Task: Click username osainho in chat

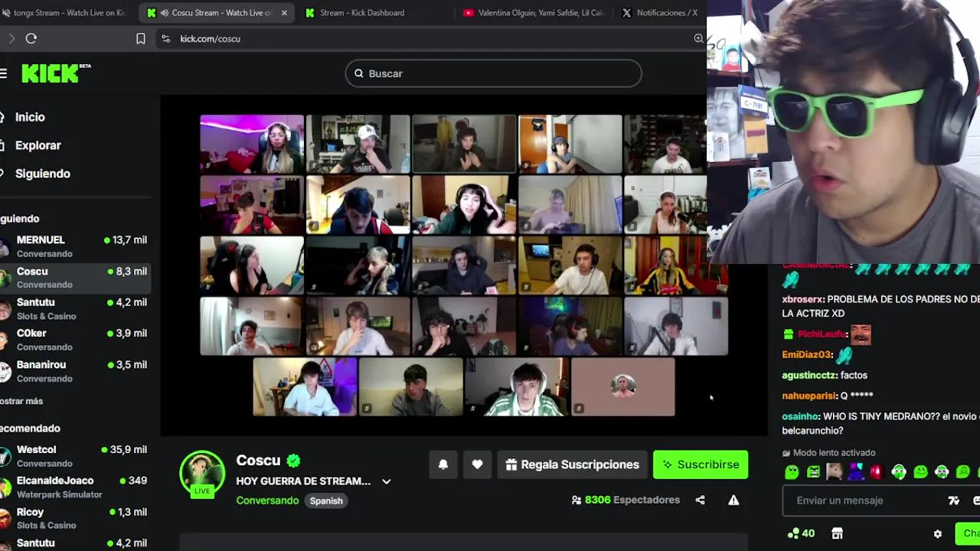Action: [800, 417]
